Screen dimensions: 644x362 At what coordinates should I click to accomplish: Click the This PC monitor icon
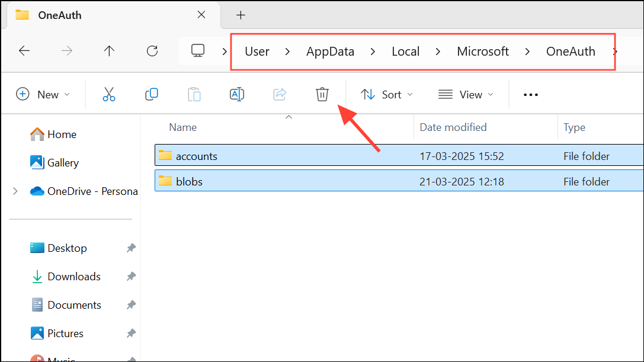(198, 51)
